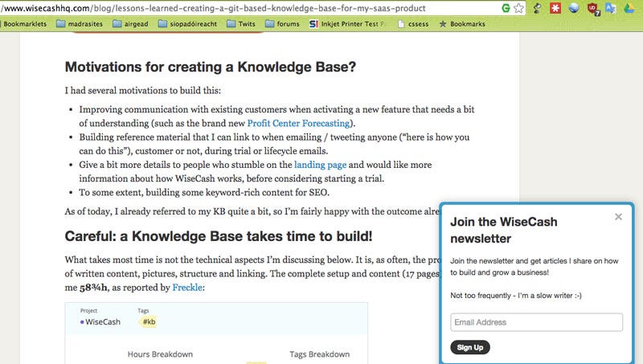
Task: Click 'I had several motivations to build this:'
Action: pos(143,91)
